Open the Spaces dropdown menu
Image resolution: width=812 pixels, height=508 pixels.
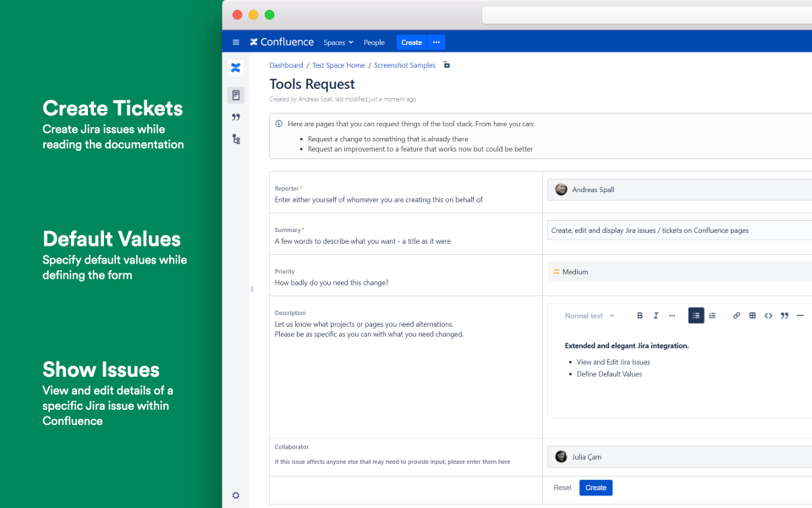pos(337,42)
